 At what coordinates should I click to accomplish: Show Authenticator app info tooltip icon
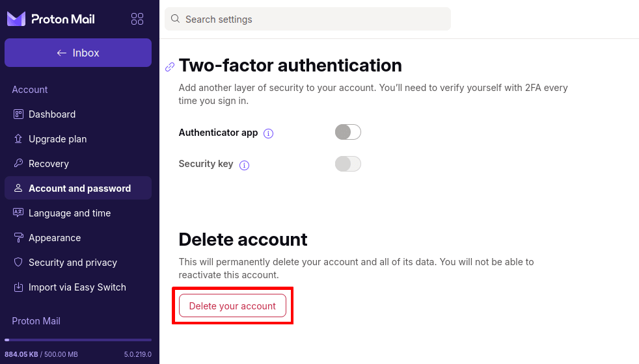pos(269,133)
